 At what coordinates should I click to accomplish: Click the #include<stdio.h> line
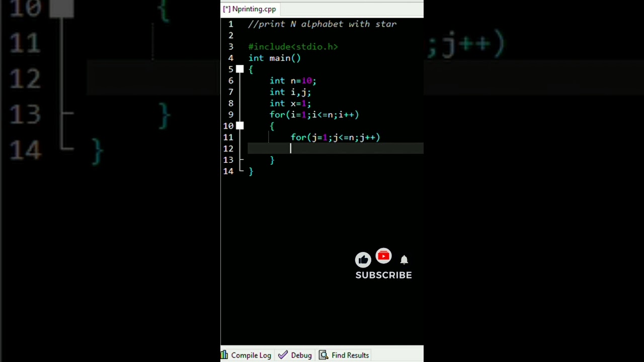(x=293, y=47)
